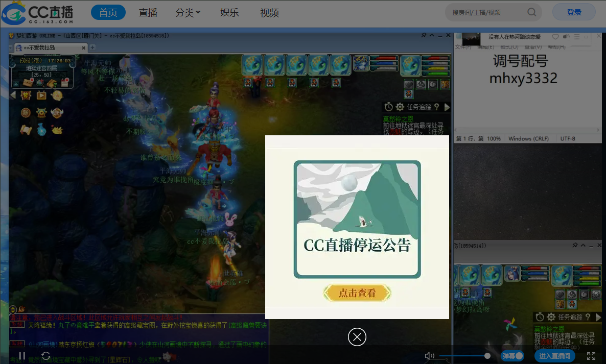
Task: Click the 进入直播间 button
Action: (555, 355)
